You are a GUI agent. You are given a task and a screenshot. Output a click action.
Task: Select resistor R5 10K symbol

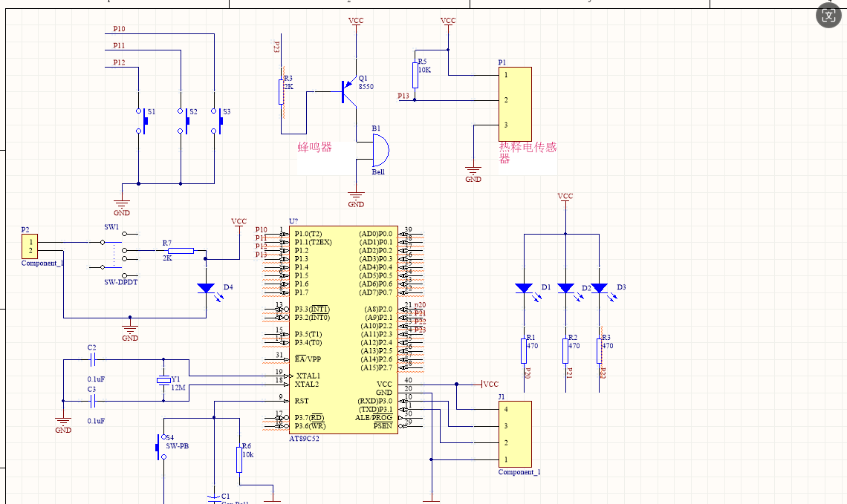[x=415, y=75]
